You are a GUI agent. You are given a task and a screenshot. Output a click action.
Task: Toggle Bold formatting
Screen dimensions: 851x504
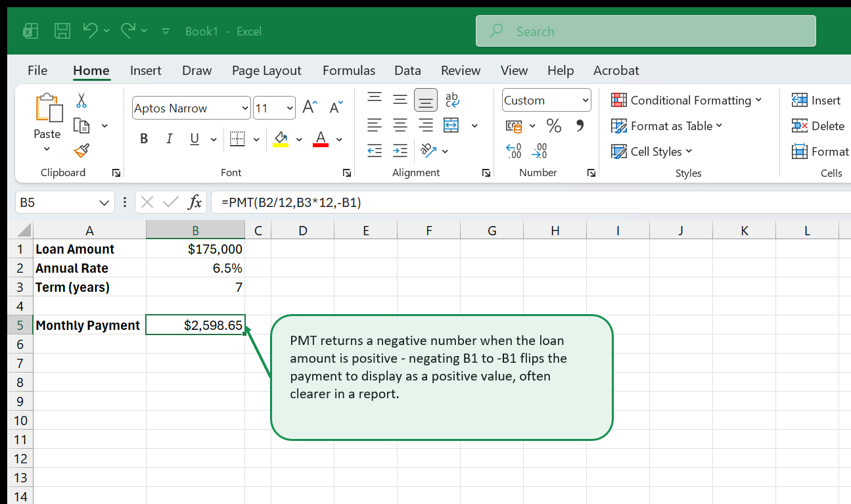point(144,139)
